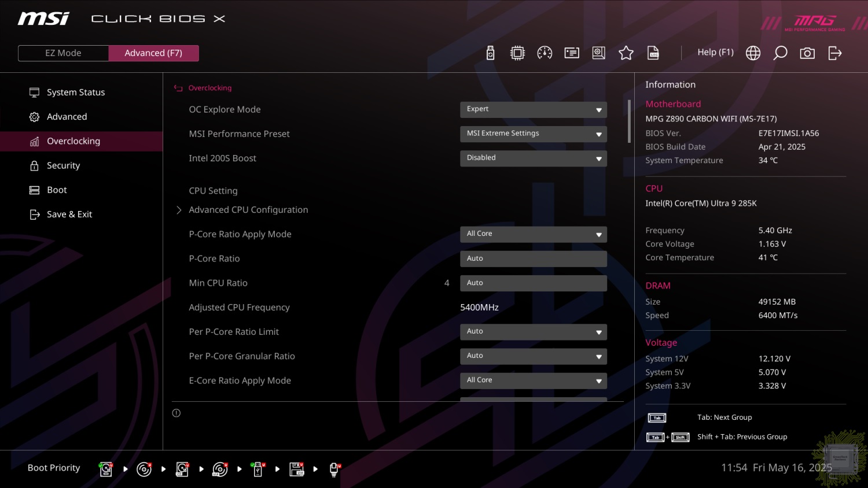The height and width of the screenshot is (488, 868).
Task: Click the DRAM size value 49152 MB
Action: click(x=777, y=302)
